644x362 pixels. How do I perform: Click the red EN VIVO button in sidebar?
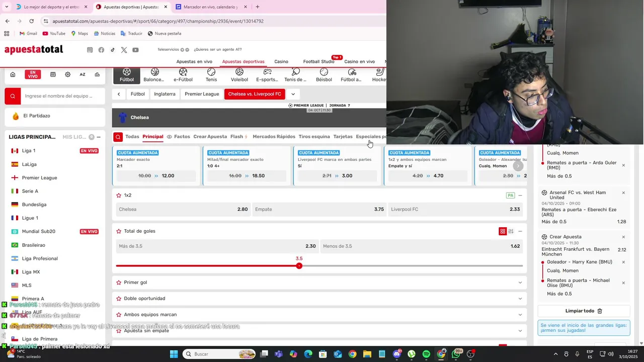click(x=33, y=74)
